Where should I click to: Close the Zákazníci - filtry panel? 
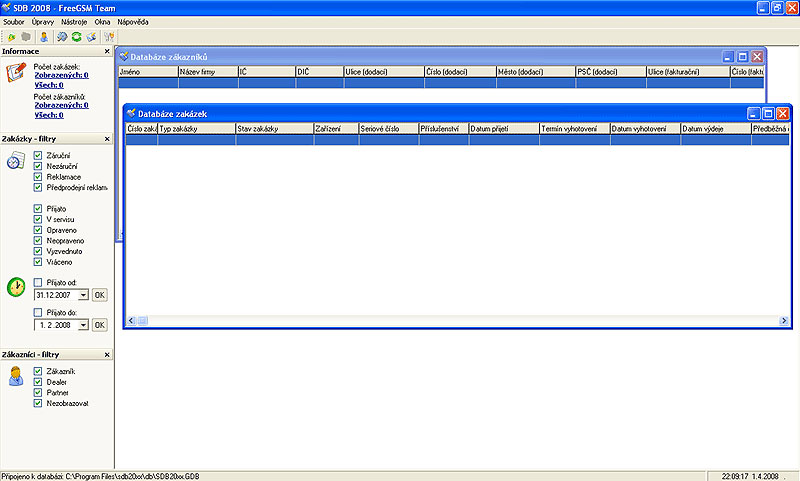point(107,355)
